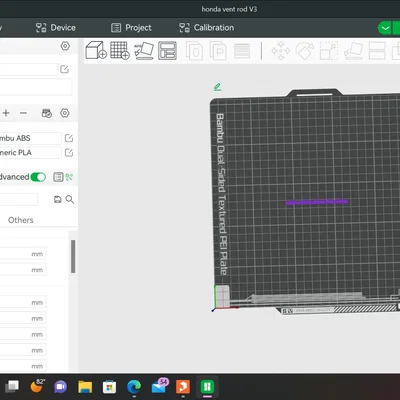Toggle the Advanced settings switch

pyautogui.click(x=38, y=177)
